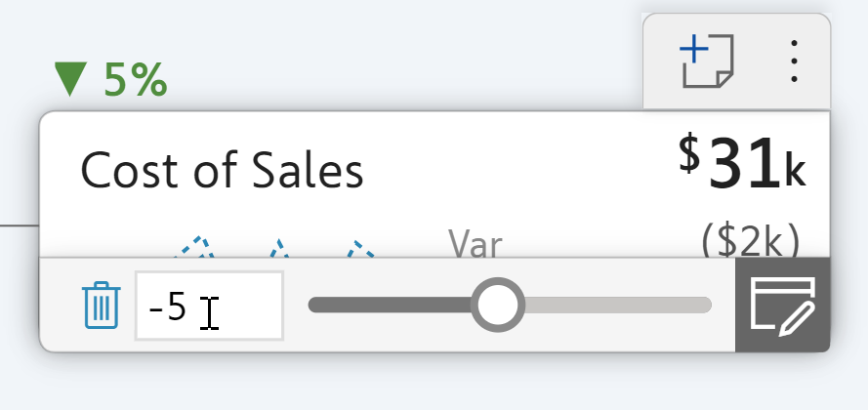Image resolution: width=868 pixels, height=410 pixels.
Task: Click the dotted blue sparkline chart
Action: pos(279,246)
